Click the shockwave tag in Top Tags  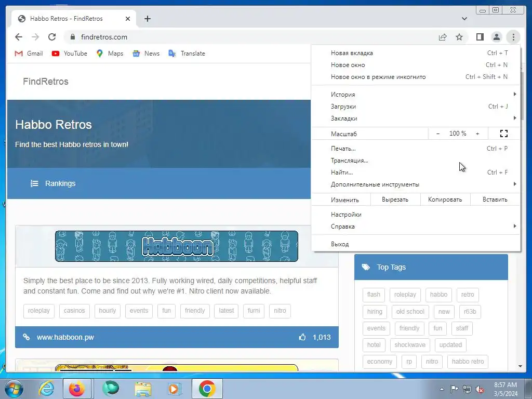click(x=410, y=345)
